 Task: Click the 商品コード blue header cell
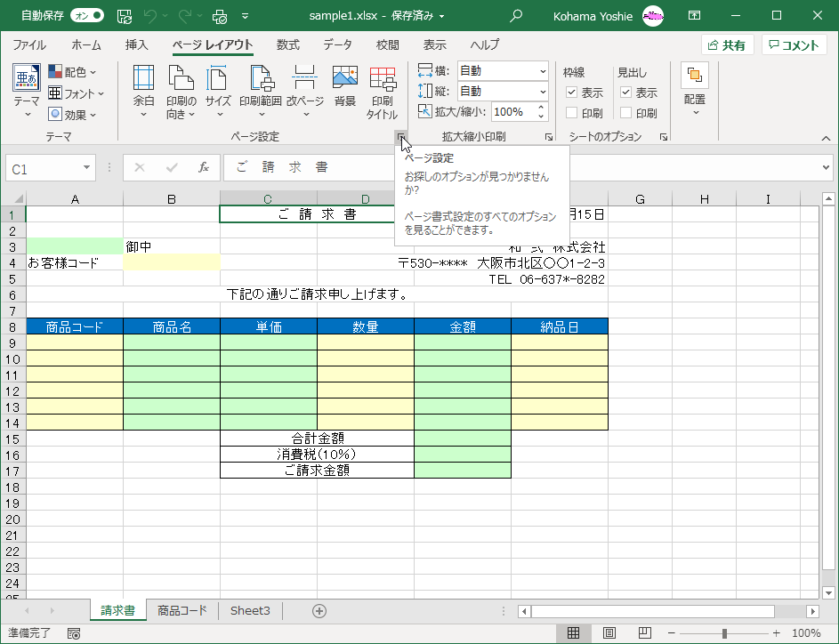click(75, 326)
